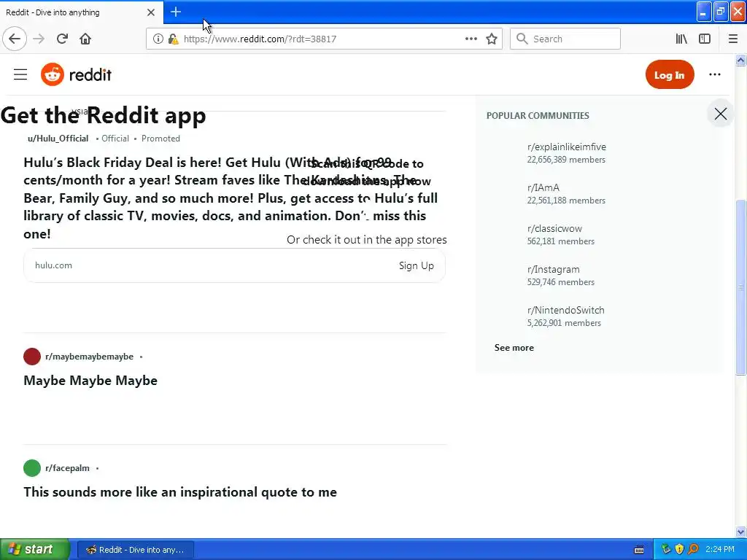
Task: Open r/IAmA community
Action: pos(543,187)
